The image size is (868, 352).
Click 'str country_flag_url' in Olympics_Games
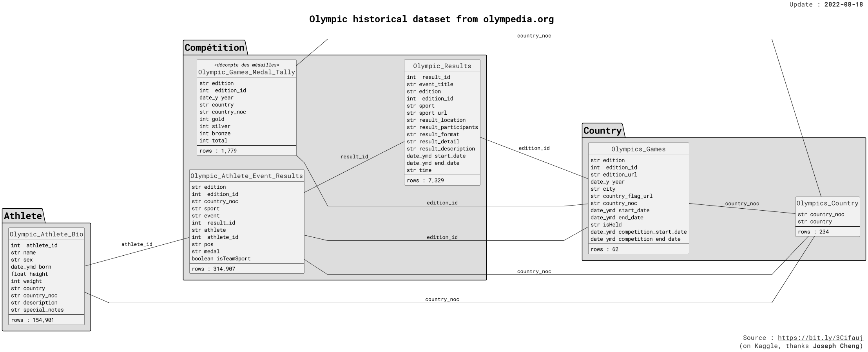(x=622, y=196)
